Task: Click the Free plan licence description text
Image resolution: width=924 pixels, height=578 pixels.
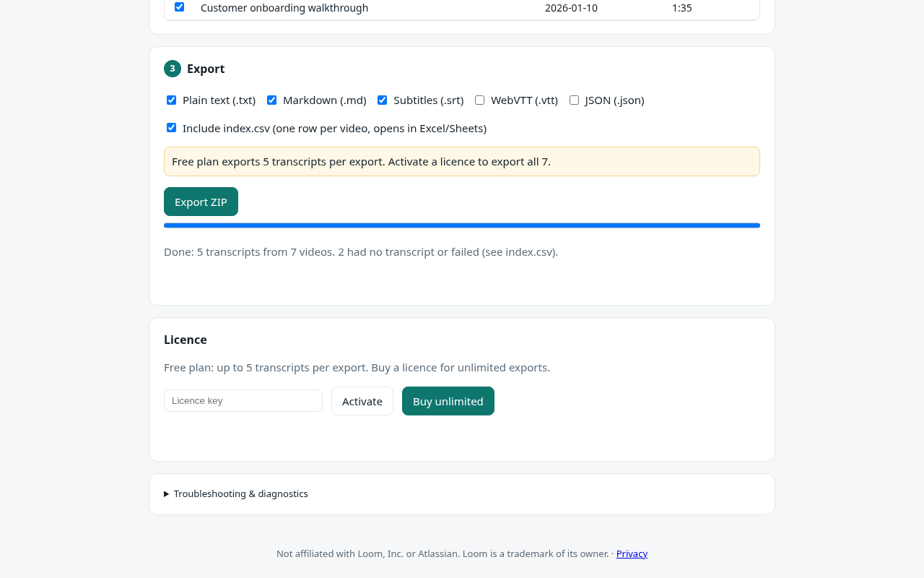Action: click(357, 367)
